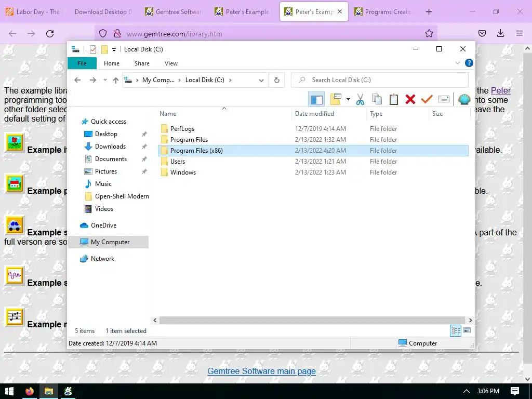Click the orange checkmark Properties icon
The height and width of the screenshot is (399, 532).
click(x=427, y=99)
